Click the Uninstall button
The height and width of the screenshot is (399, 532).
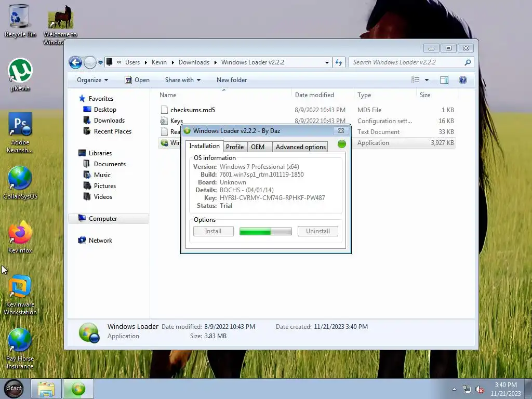(317, 231)
